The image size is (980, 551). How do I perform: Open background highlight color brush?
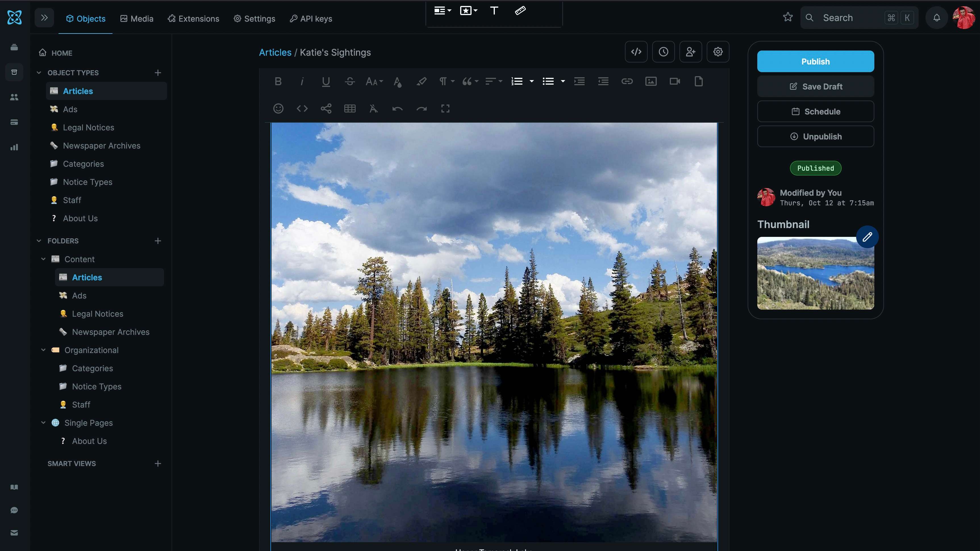tap(422, 82)
